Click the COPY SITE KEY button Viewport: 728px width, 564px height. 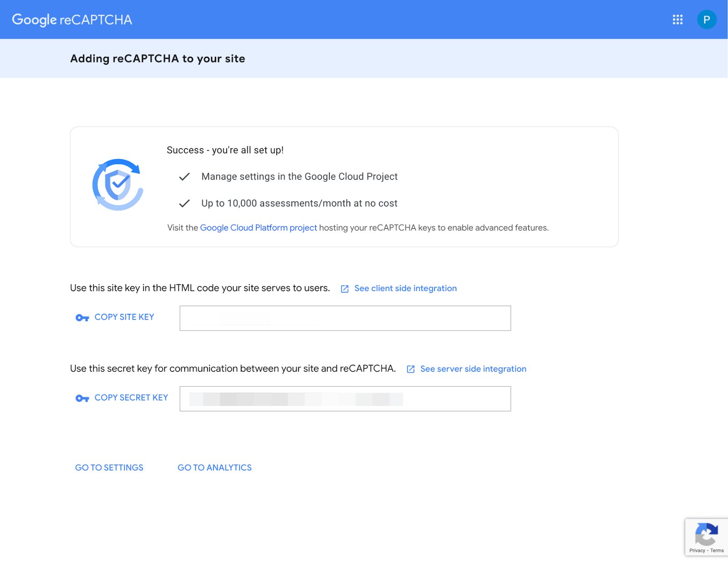[x=124, y=317]
